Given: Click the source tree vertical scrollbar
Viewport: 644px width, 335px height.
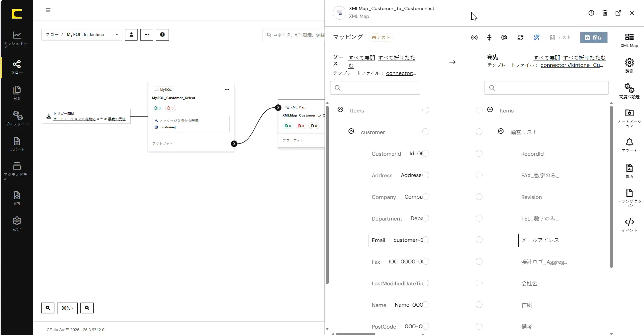Looking at the screenshot, I should click(327, 195).
